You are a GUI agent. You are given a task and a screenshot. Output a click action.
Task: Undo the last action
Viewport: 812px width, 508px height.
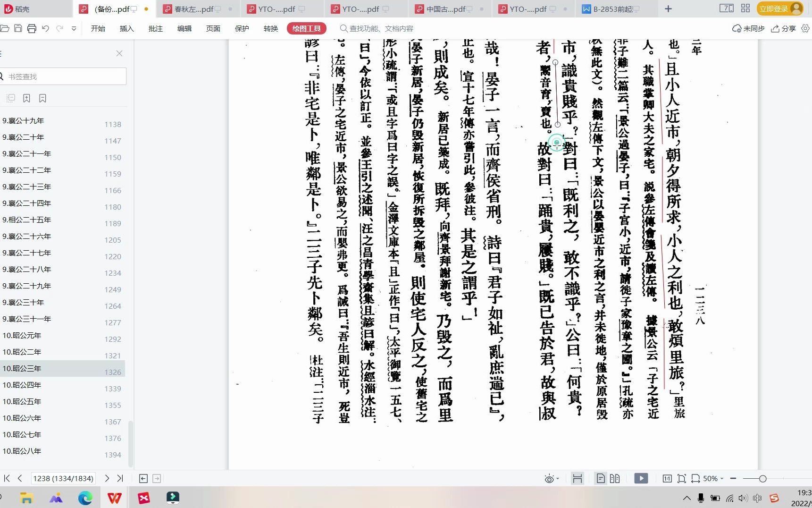(45, 29)
